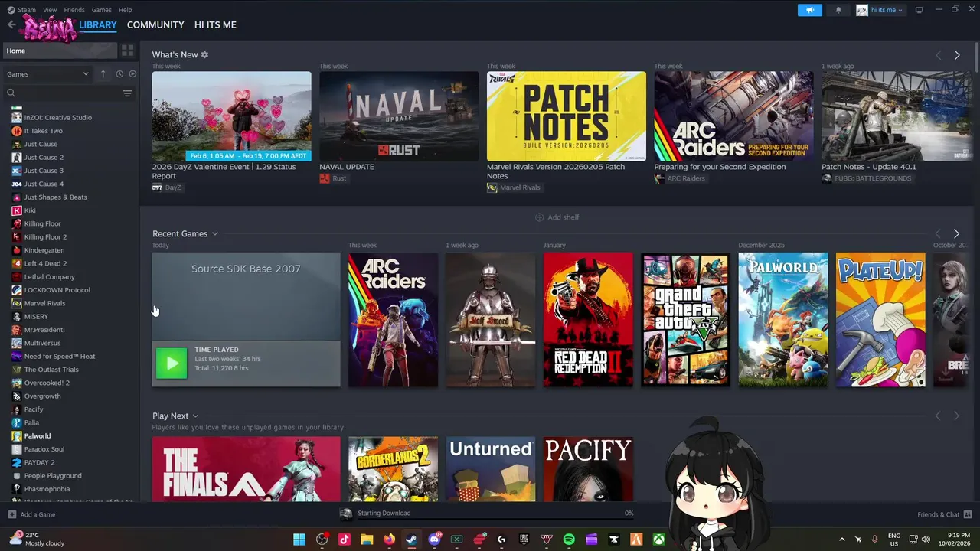Viewport: 980px width, 551px height.
Task: Open Marvel Rivals Patch Notes news card
Action: tap(567, 116)
